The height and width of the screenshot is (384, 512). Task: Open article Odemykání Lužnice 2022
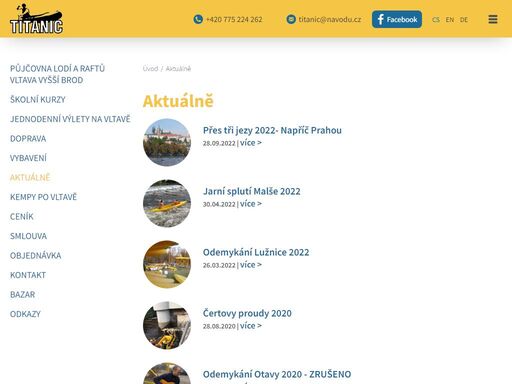(256, 252)
